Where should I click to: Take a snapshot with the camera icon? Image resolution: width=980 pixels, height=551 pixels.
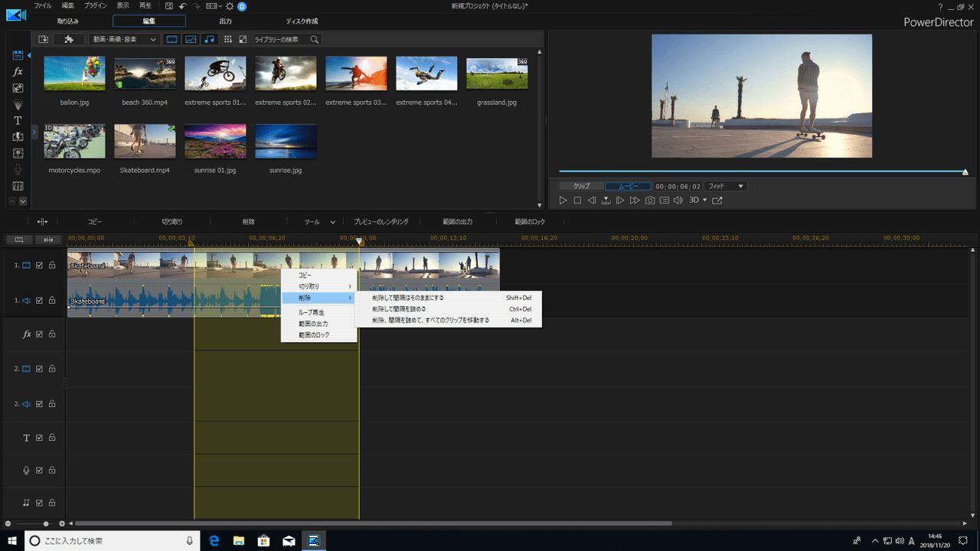click(649, 201)
